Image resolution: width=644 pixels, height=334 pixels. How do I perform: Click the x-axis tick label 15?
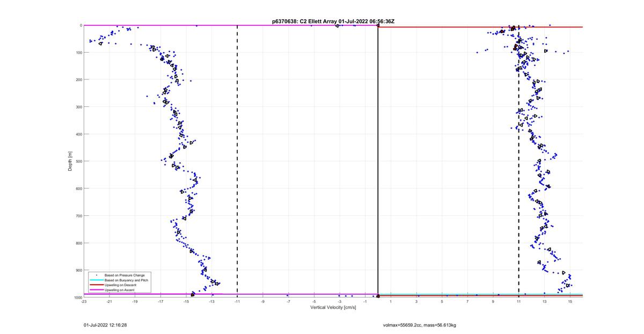coord(570,301)
